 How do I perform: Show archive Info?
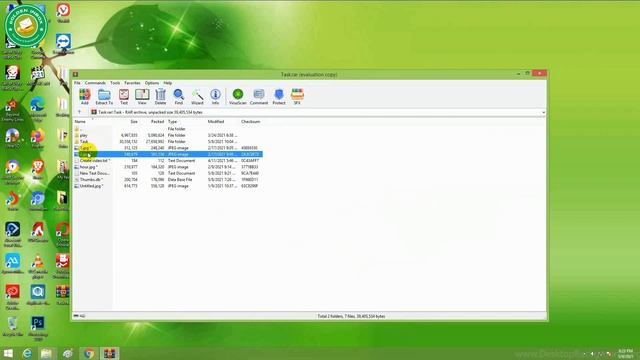coord(216,97)
